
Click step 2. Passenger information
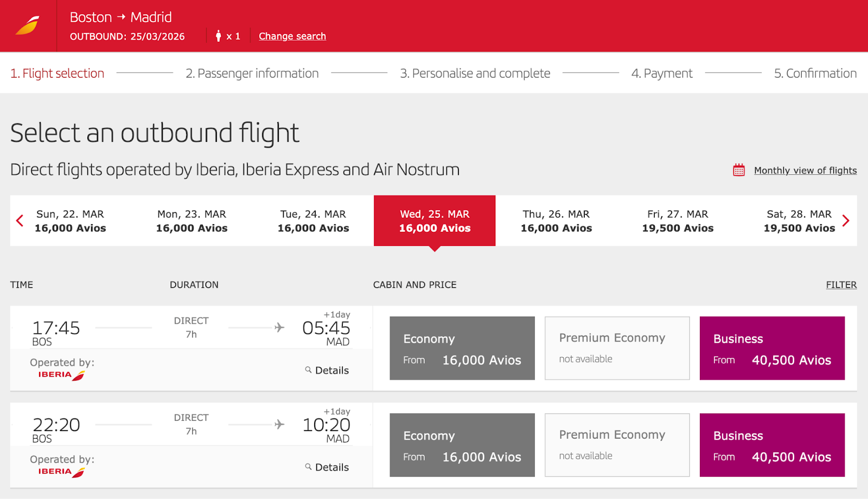(252, 73)
